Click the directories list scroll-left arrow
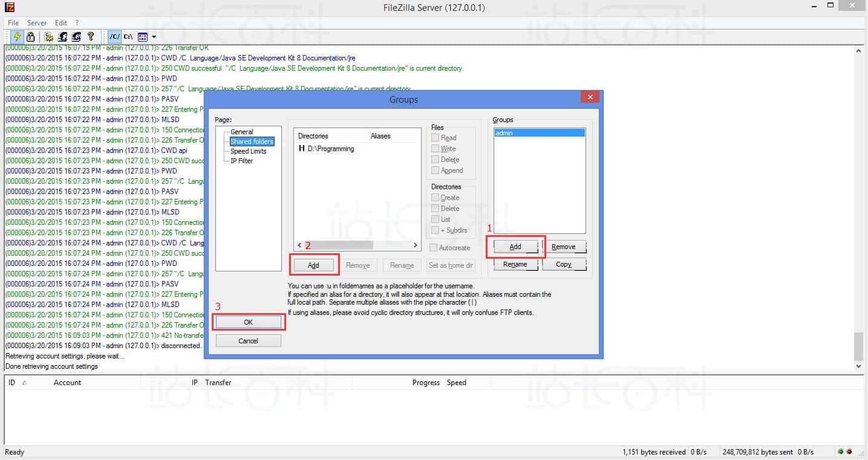This screenshot has width=868, height=460. (299, 245)
